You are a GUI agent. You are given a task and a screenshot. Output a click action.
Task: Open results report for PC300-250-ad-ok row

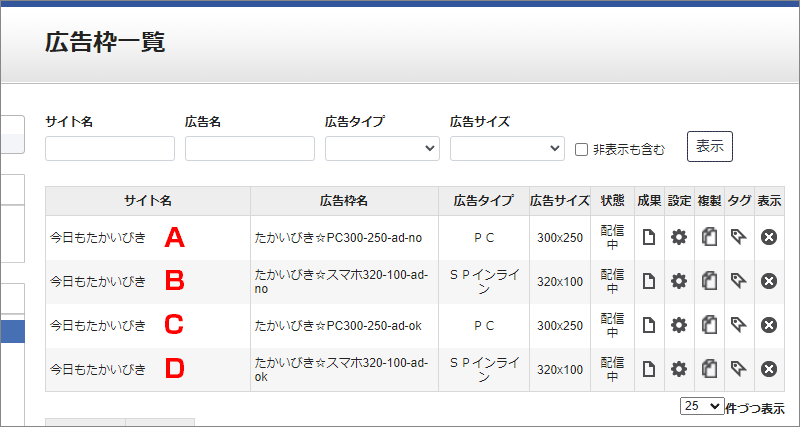pos(648,325)
